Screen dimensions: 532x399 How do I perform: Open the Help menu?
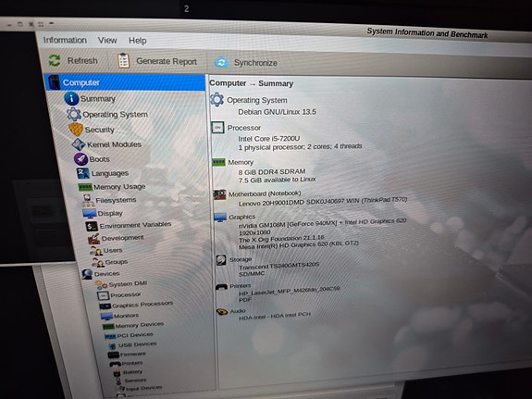(138, 41)
